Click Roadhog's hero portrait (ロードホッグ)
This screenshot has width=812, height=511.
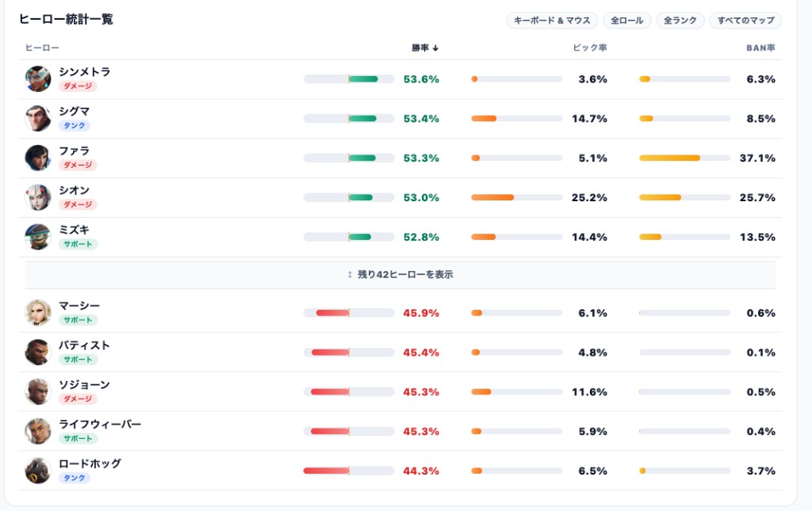[38, 471]
